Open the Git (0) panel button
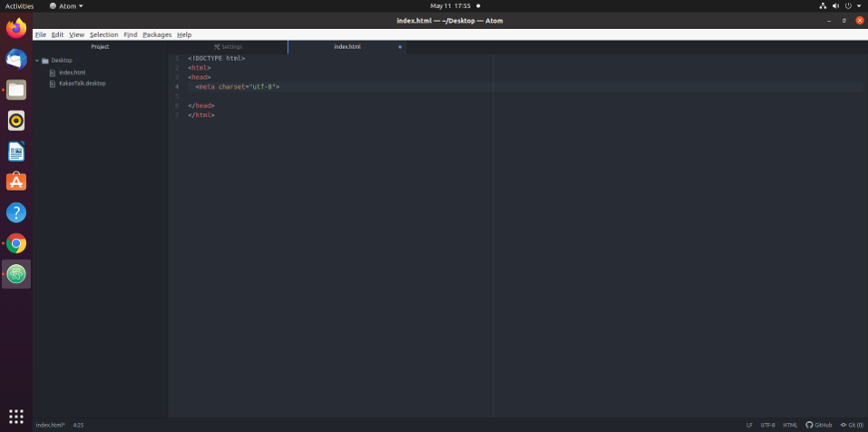The image size is (868, 432). click(852, 425)
